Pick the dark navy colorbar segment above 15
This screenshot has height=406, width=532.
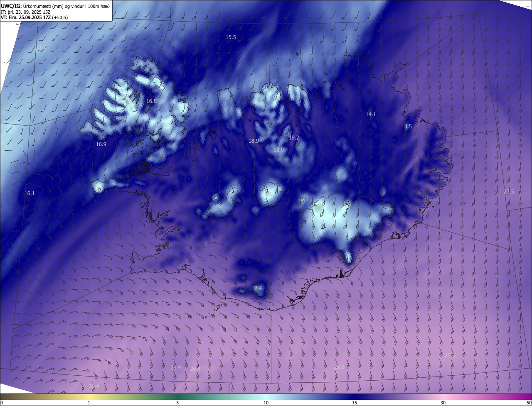[355, 396]
